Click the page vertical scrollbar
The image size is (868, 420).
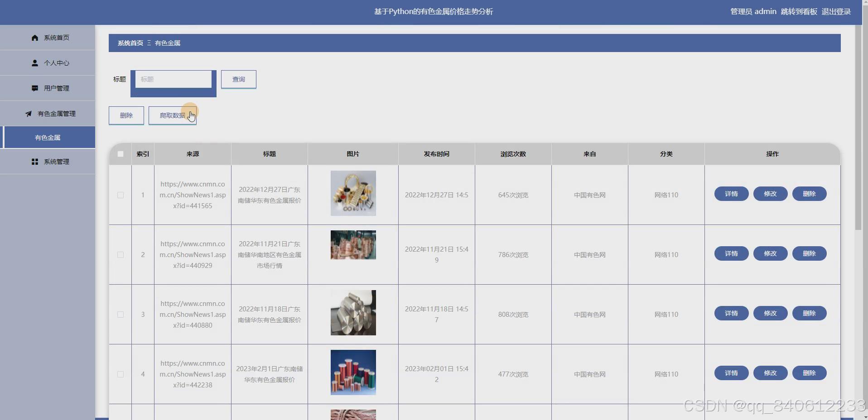[858, 128]
